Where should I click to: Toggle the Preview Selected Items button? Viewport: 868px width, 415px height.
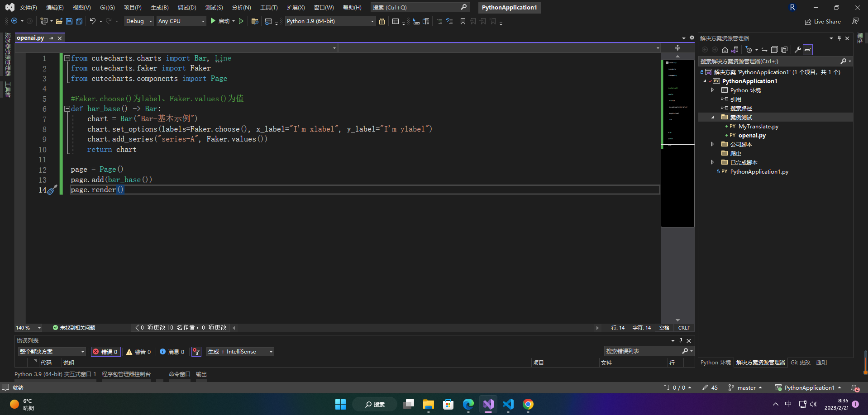pos(808,50)
